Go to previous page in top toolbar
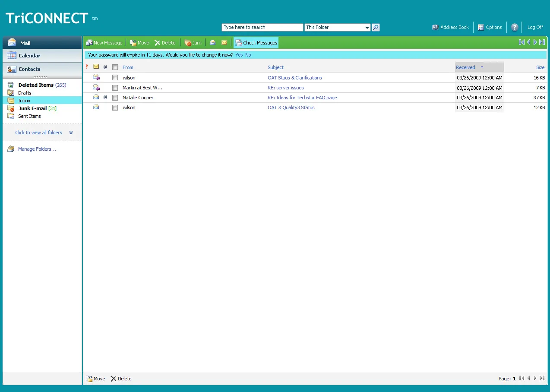The image size is (550, 392). click(528, 42)
